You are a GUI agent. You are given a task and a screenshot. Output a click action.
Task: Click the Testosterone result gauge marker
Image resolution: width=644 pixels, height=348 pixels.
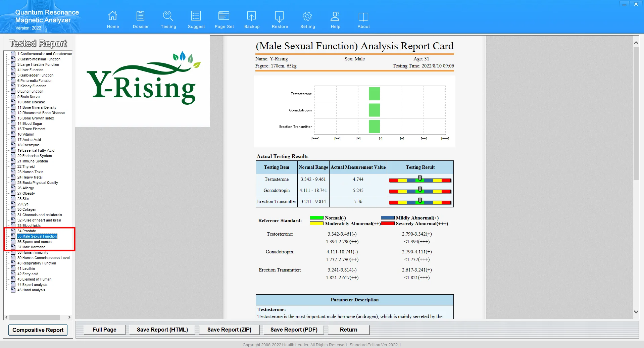pyautogui.click(x=420, y=178)
